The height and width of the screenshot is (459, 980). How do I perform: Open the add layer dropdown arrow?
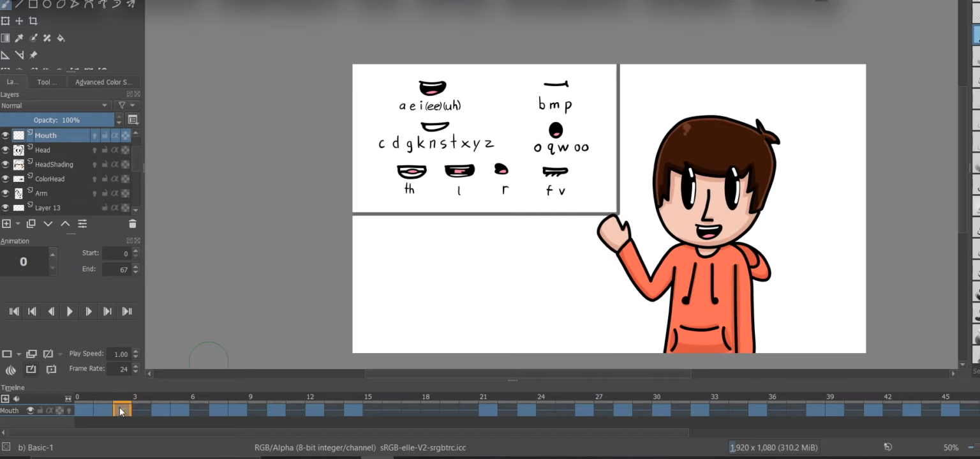click(17, 224)
